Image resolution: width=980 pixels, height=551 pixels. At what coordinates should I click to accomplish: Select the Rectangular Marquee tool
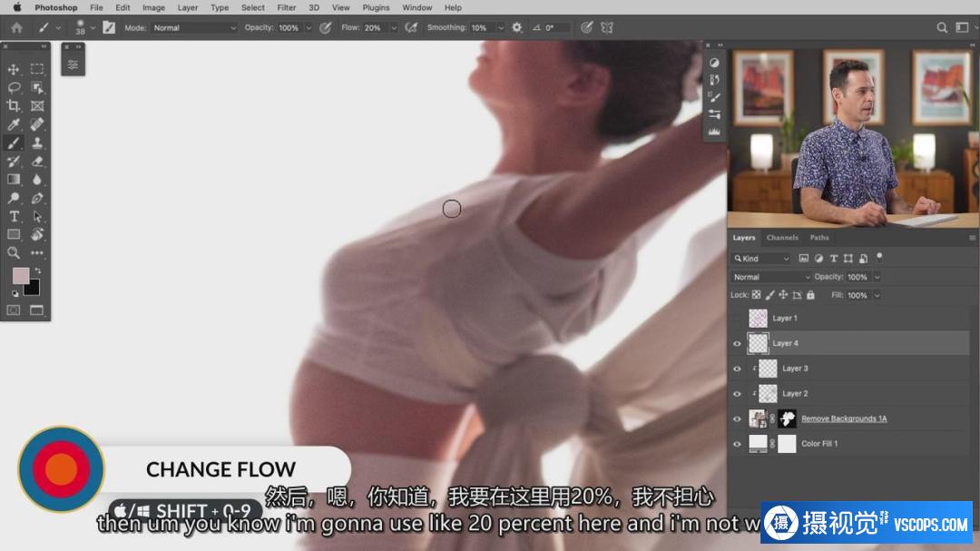(x=37, y=69)
